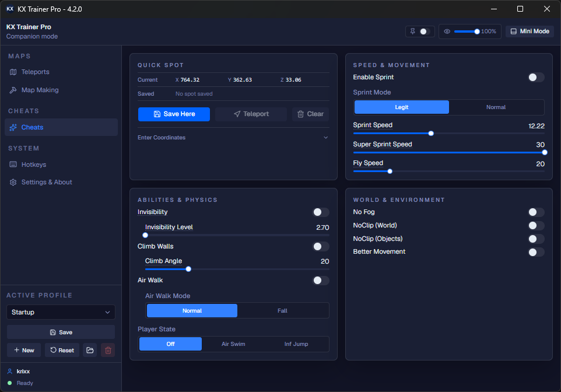561x392 pixels.
Task: Click the Fly Speed slider
Action: pyautogui.click(x=448, y=171)
